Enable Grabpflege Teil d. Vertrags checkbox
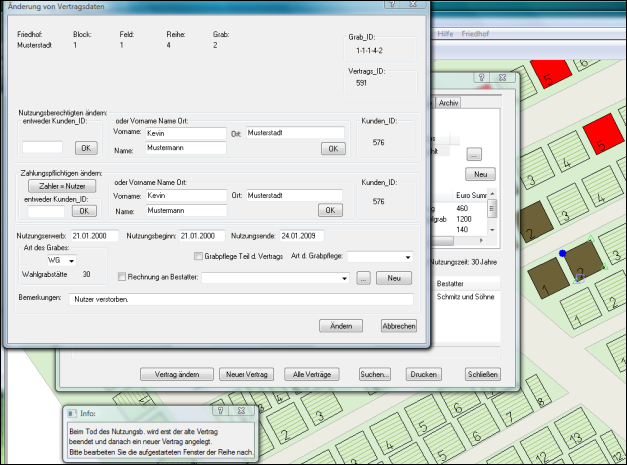627x465 pixels. tap(198, 256)
